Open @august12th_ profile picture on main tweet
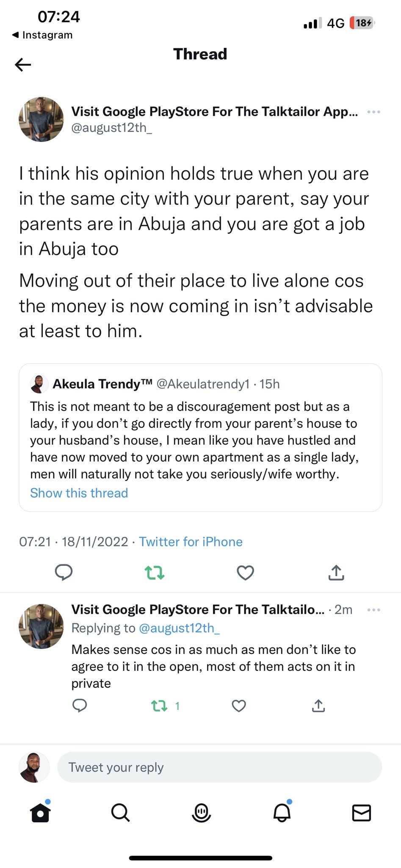Screen dimensions: 401x868 click(41, 119)
